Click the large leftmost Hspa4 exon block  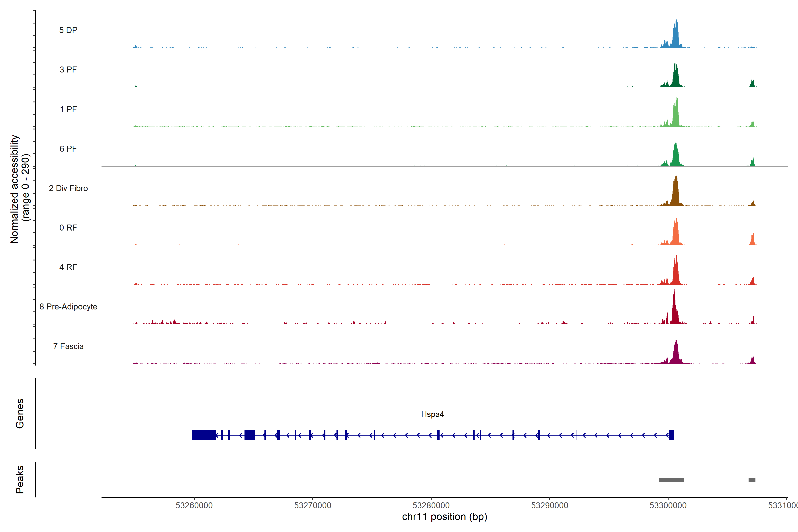(203, 435)
